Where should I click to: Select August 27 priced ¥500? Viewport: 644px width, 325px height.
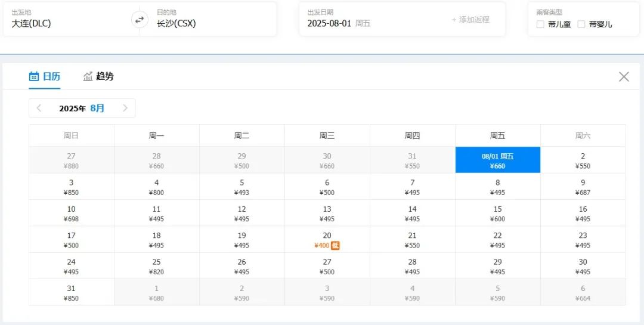(x=327, y=266)
